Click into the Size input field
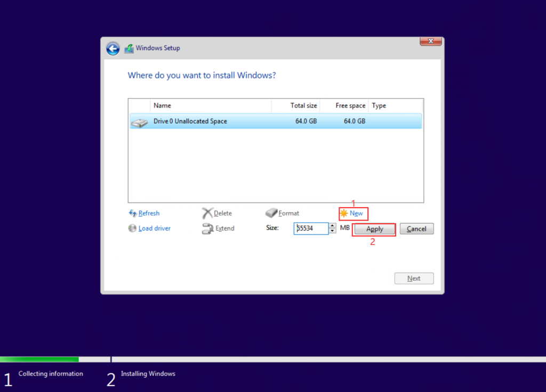546x392 pixels. tap(311, 228)
